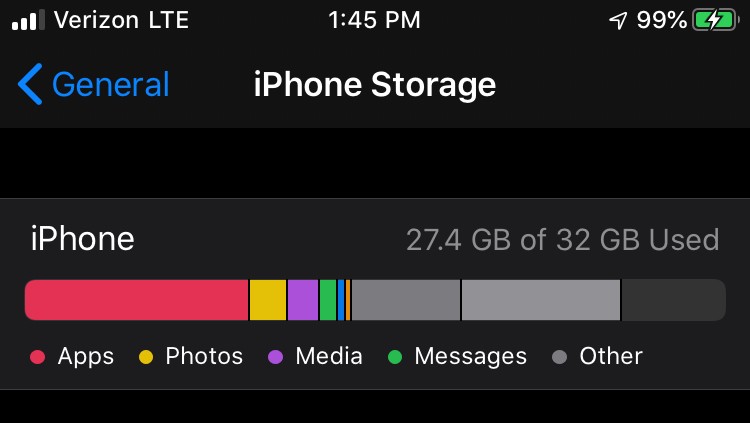Select the dark gray Other bar segment

pos(406,300)
